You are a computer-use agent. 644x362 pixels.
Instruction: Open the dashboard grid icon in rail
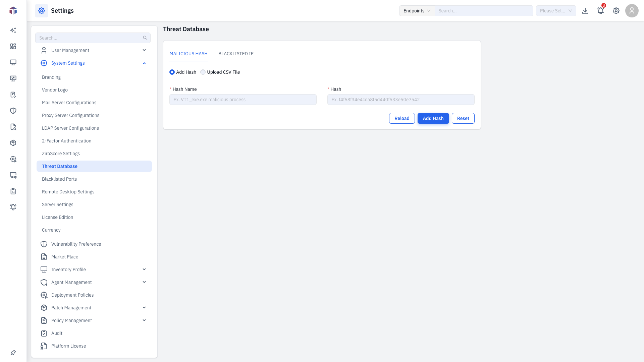[x=13, y=46]
